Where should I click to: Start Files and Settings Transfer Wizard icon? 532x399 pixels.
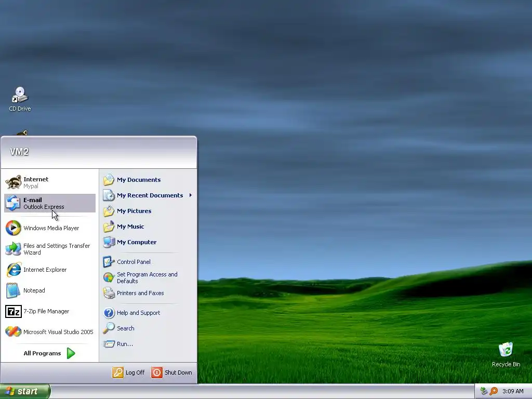[x=13, y=249]
